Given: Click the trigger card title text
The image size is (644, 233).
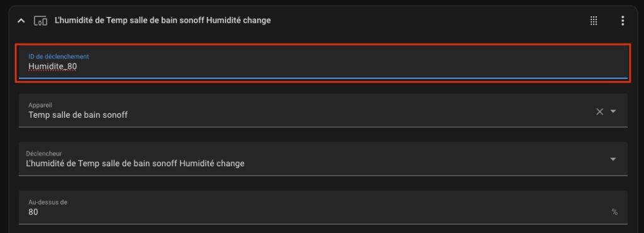Looking at the screenshot, I should tap(163, 20).
